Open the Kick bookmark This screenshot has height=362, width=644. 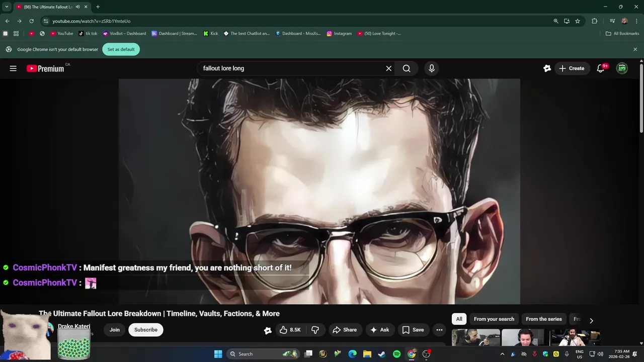point(211,34)
